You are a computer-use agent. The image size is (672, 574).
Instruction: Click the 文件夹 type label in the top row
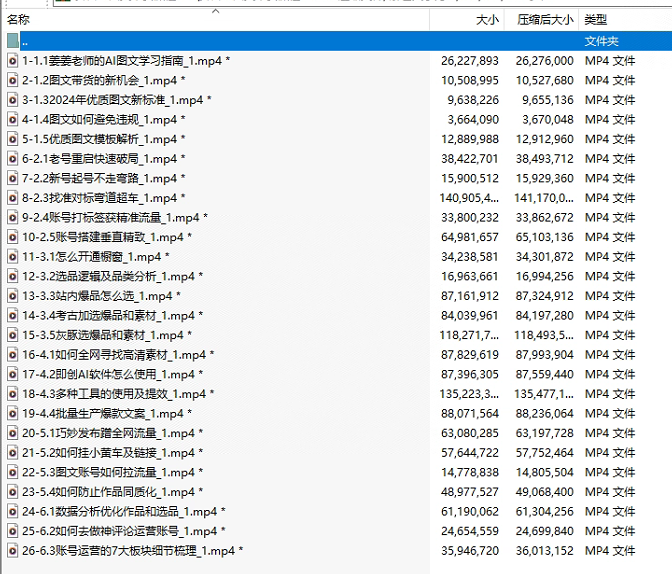pyautogui.click(x=602, y=41)
